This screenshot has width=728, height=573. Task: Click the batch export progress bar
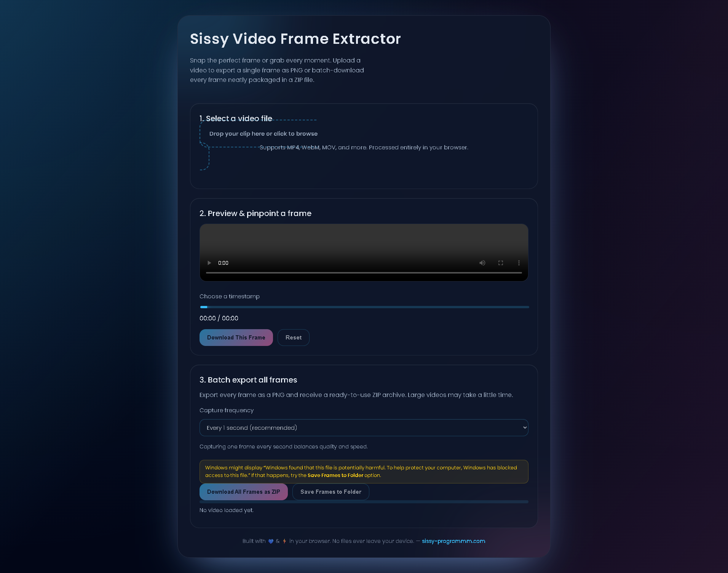pyautogui.click(x=364, y=502)
